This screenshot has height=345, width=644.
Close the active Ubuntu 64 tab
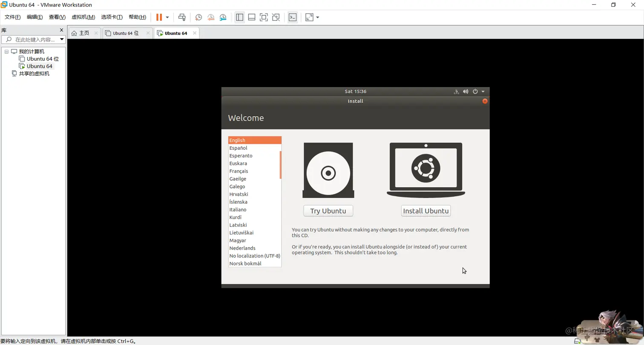(195, 33)
